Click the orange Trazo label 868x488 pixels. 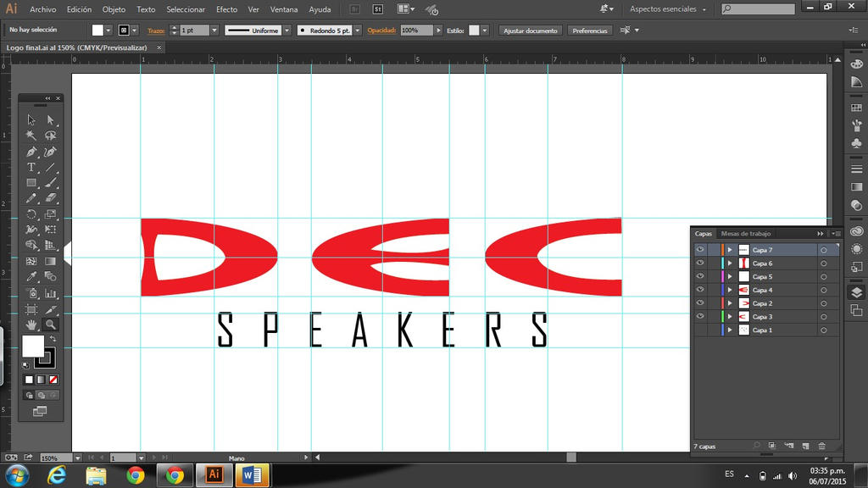coord(156,30)
